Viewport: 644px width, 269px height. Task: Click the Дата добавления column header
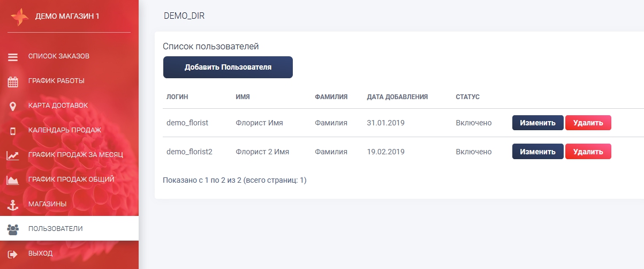pos(397,97)
